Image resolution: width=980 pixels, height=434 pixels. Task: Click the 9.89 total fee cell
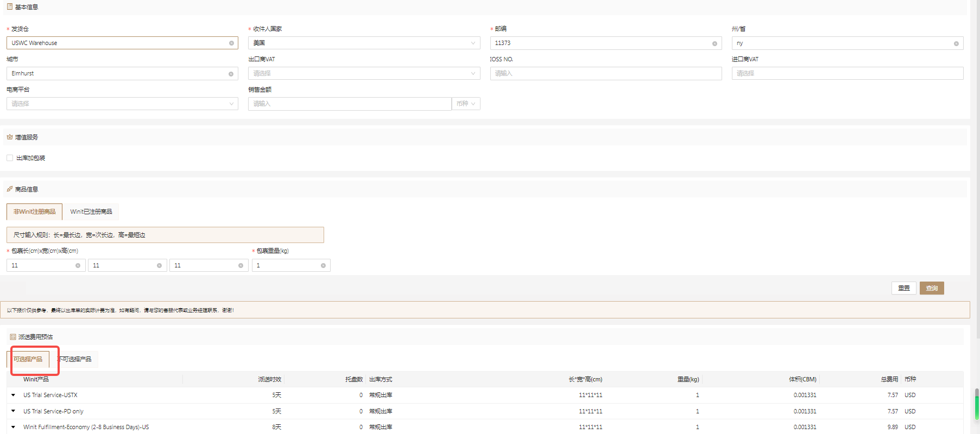[x=893, y=427]
